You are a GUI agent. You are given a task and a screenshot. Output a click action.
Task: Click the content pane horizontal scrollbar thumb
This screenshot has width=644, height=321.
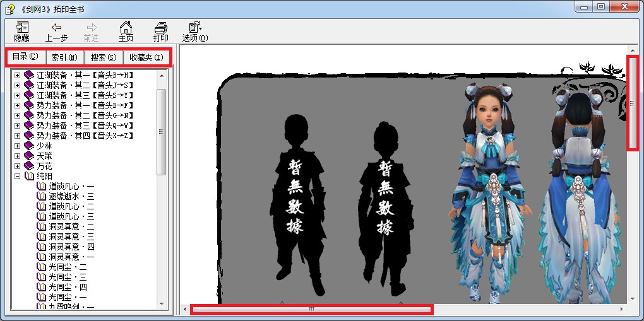click(x=311, y=309)
